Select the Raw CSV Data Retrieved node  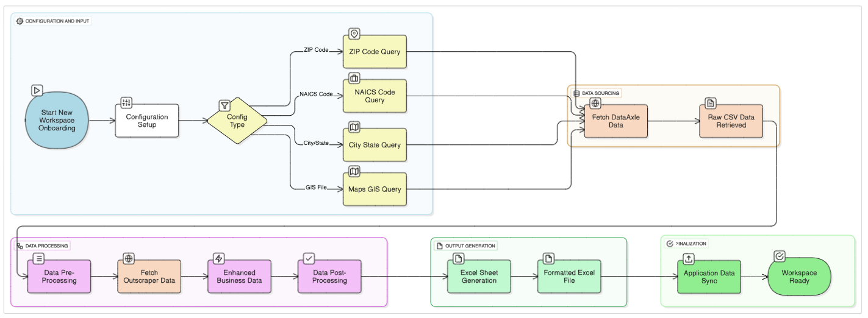[x=731, y=121]
